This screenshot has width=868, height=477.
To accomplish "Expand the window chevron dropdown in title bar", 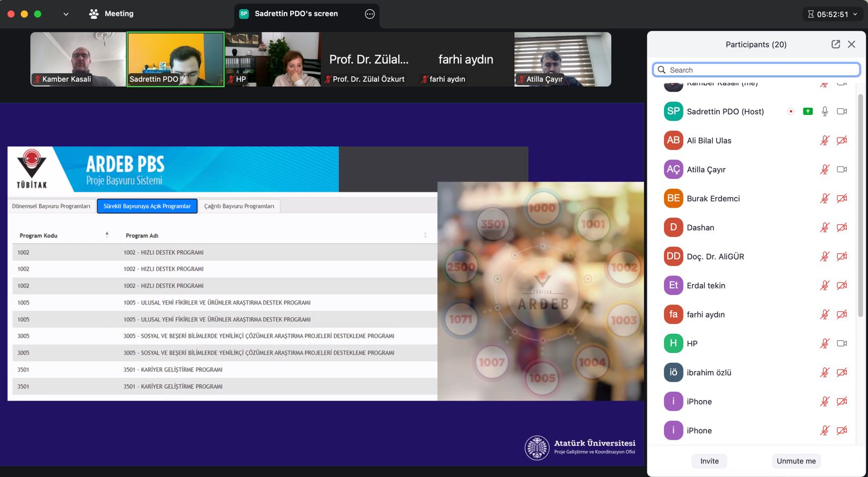I will click(66, 14).
